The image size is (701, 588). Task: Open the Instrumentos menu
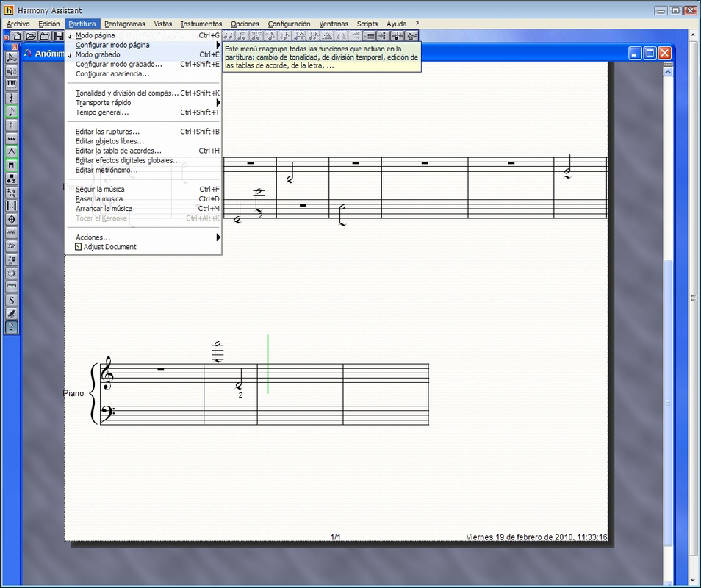(201, 24)
